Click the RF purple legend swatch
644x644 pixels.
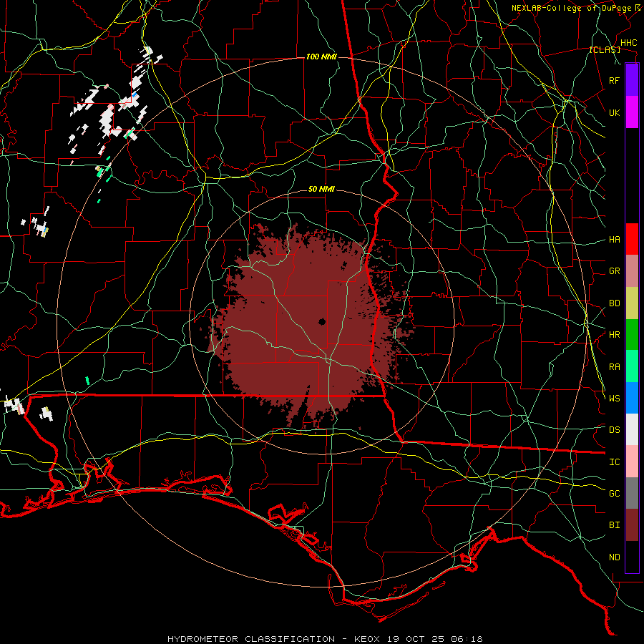(632, 80)
